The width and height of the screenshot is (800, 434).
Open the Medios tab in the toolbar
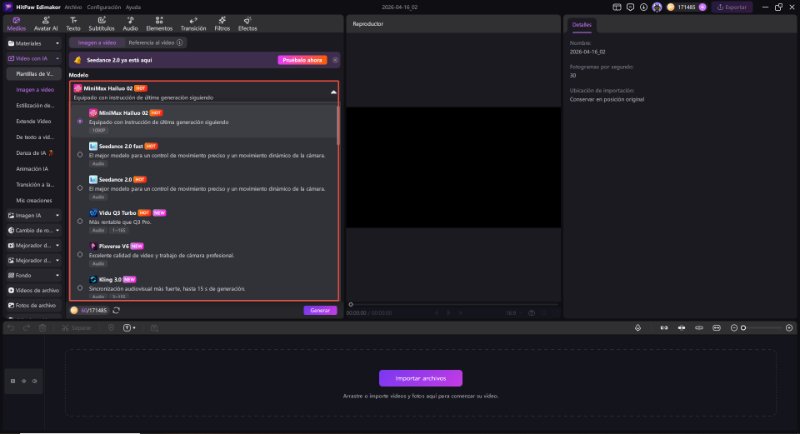(x=16, y=24)
